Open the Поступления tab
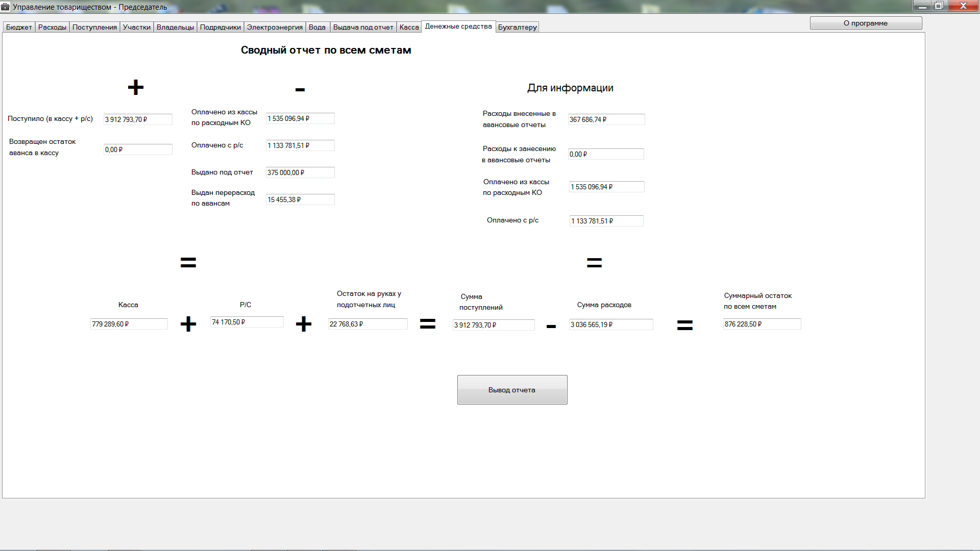This screenshot has height=551, width=980. 94,27
